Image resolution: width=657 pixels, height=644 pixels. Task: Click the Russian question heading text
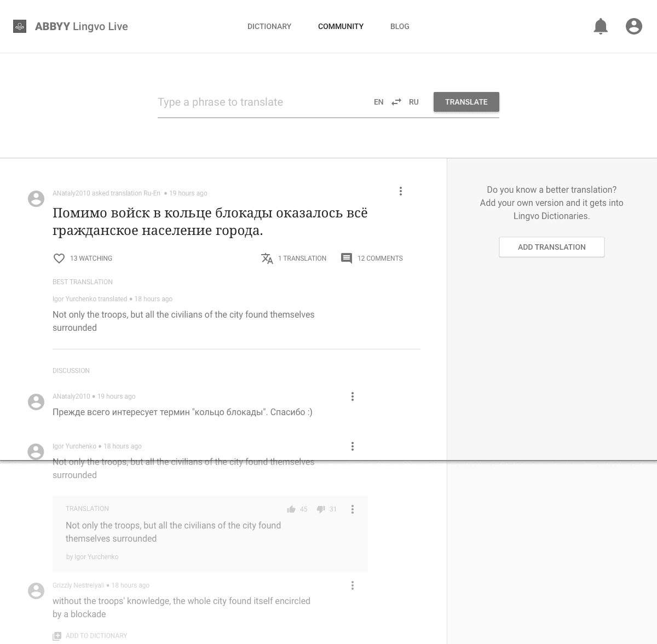(210, 221)
